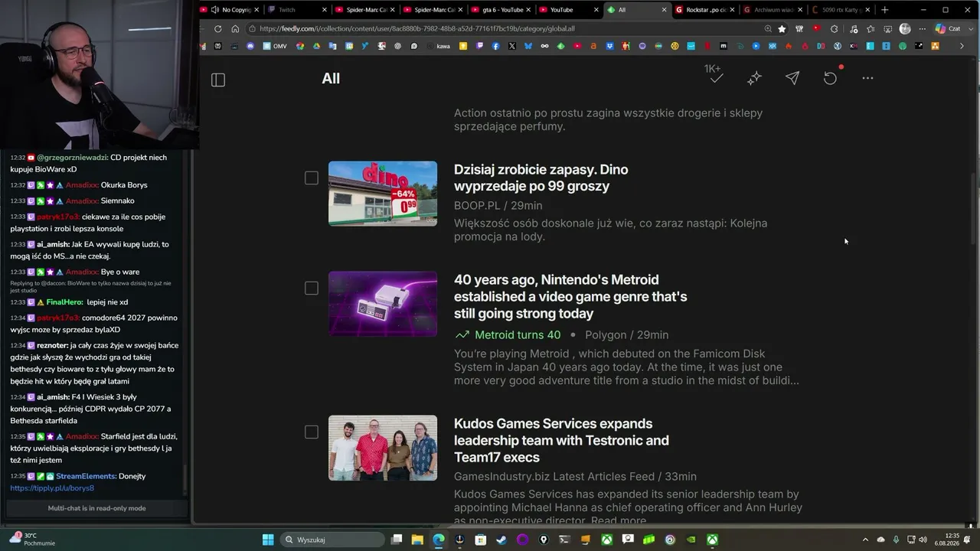980x551 pixels.
Task: Open the Windows Start menu
Action: click(x=268, y=540)
